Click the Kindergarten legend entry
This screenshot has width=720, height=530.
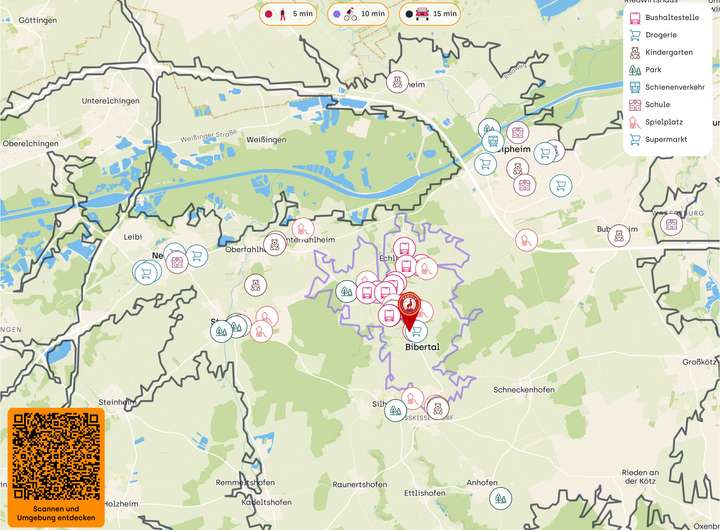[661, 52]
